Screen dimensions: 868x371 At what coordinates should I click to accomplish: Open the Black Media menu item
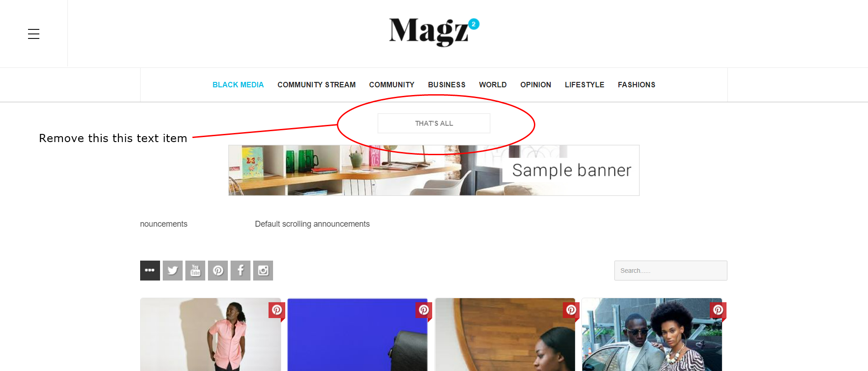click(x=238, y=85)
